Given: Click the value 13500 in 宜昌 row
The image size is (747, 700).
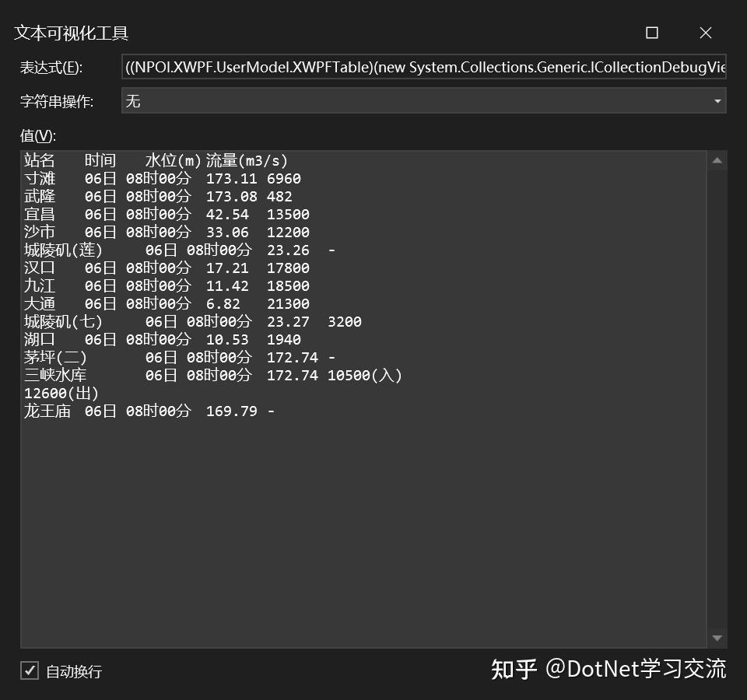Looking at the screenshot, I should tap(288, 215).
